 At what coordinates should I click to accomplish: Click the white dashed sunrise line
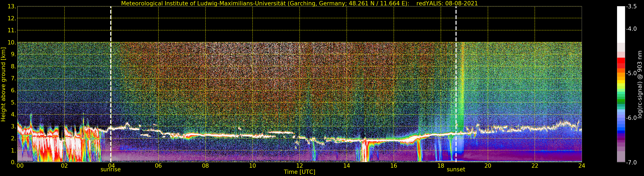click(x=111, y=84)
